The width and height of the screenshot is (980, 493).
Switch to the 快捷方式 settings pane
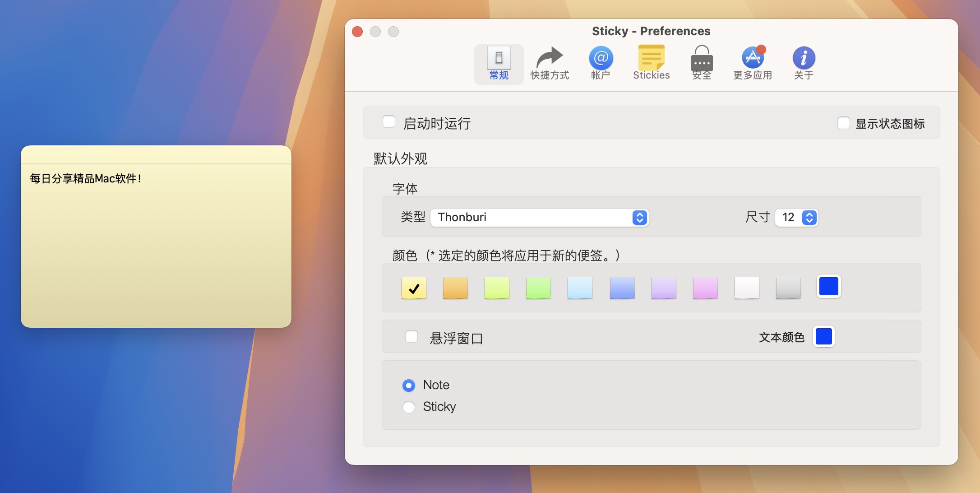click(550, 63)
